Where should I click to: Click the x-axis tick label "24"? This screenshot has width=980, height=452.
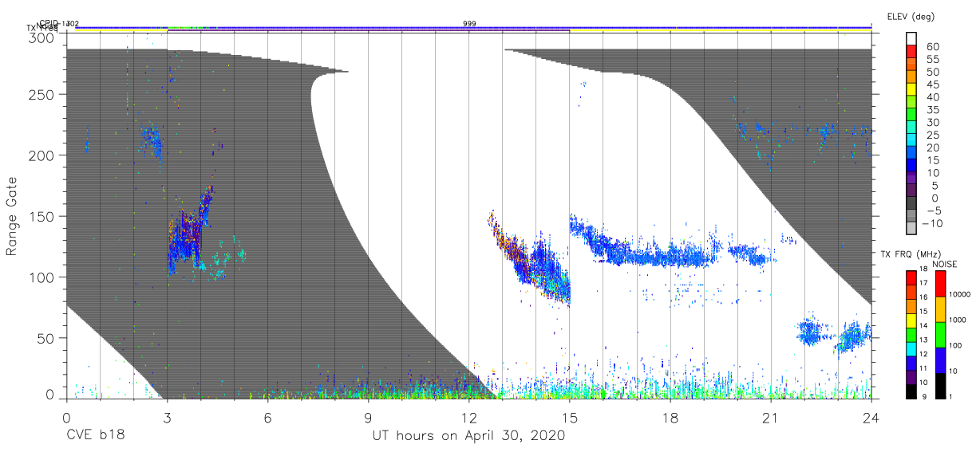[x=871, y=419]
